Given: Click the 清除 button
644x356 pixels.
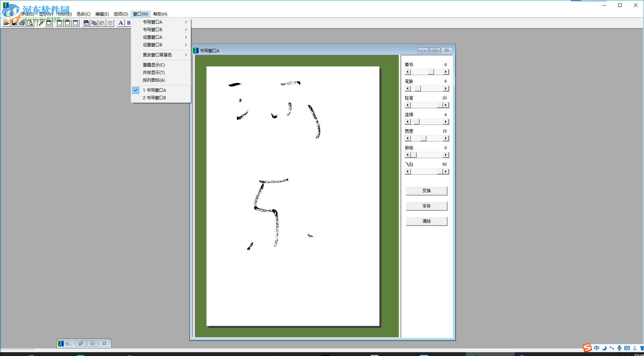Looking at the screenshot, I should [x=426, y=221].
